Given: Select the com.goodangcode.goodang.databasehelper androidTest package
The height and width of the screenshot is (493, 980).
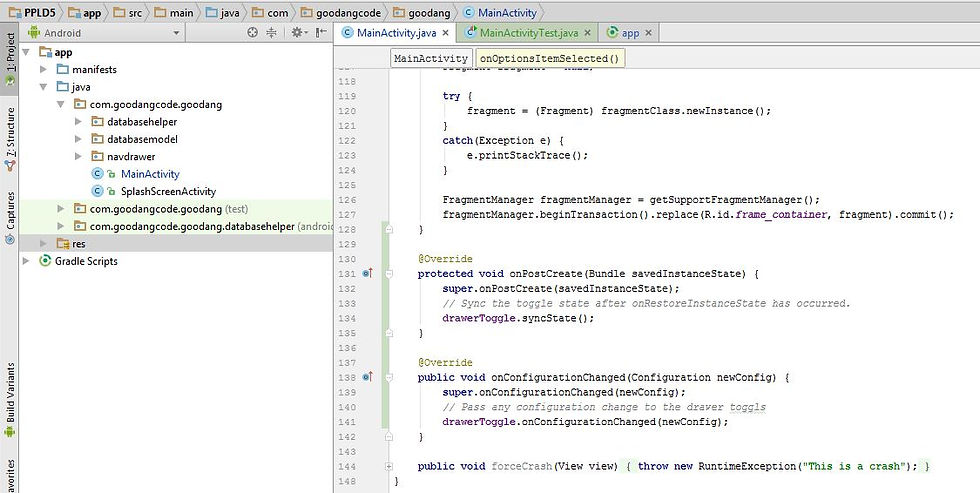Looking at the screenshot, I should click(176, 226).
